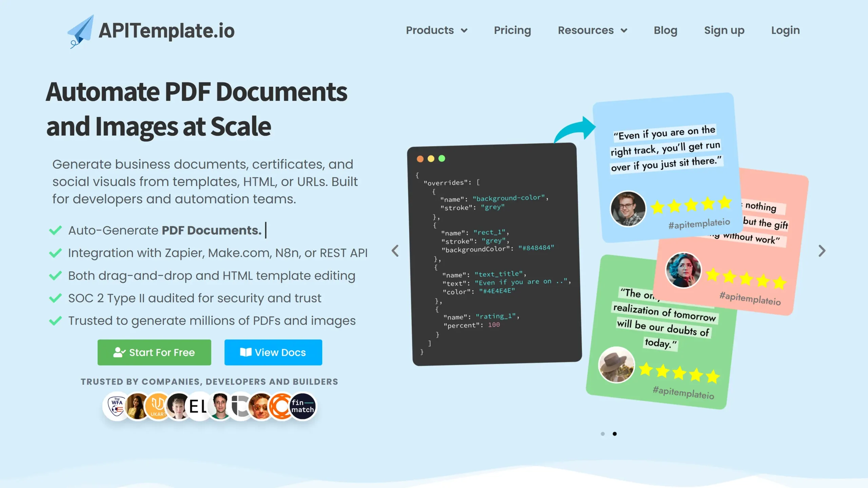Click avatar of woman in yellow dress
The image size is (868, 488).
point(137,406)
